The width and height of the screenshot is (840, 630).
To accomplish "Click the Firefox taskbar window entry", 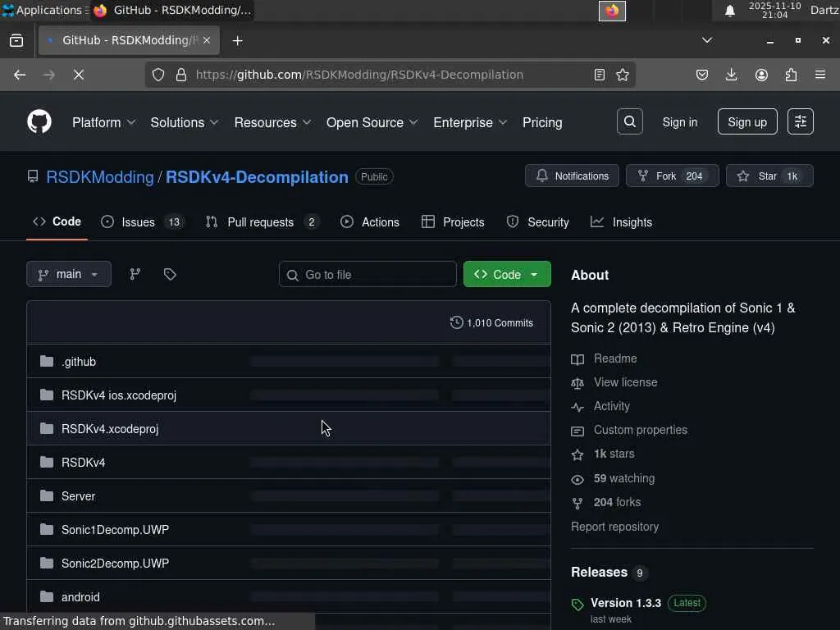I will click(172, 10).
